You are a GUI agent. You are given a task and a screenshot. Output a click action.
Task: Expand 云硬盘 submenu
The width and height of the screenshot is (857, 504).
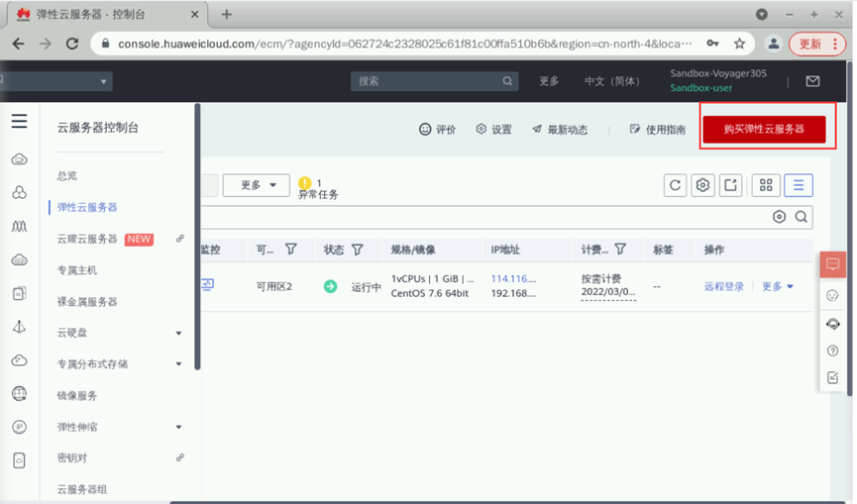pos(178,333)
